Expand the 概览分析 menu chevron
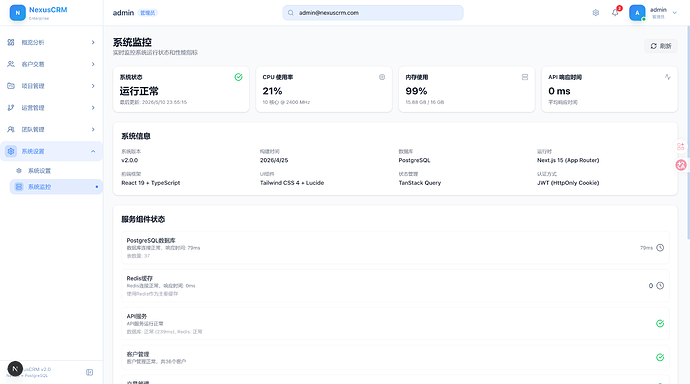 coord(93,42)
